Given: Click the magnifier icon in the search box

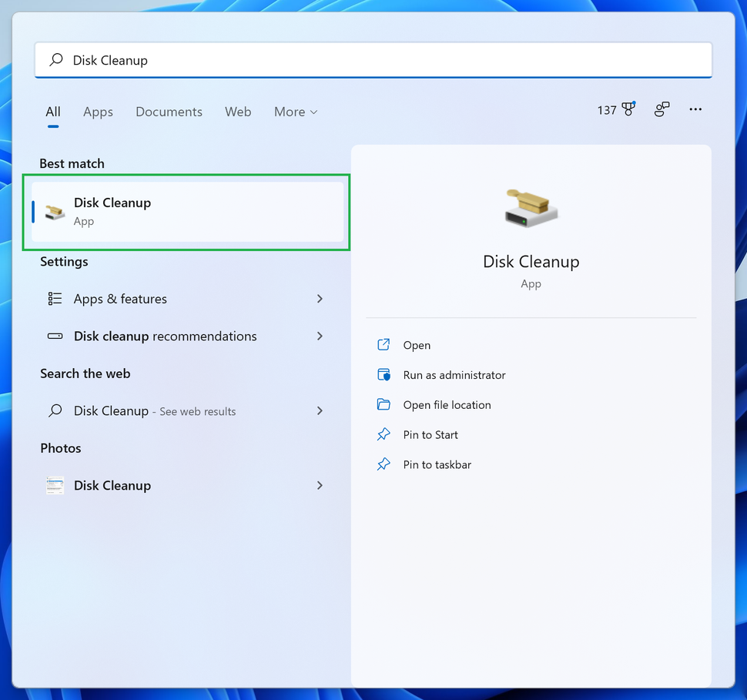Looking at the screenshot, I should 55,59.
